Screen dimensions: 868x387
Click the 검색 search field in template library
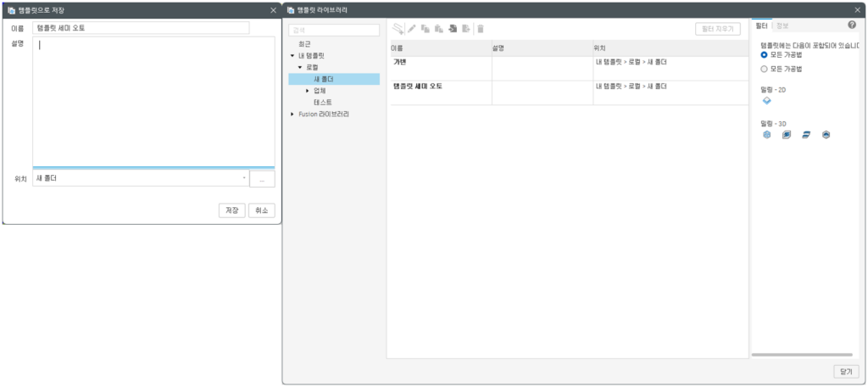[x=334, y=30]
